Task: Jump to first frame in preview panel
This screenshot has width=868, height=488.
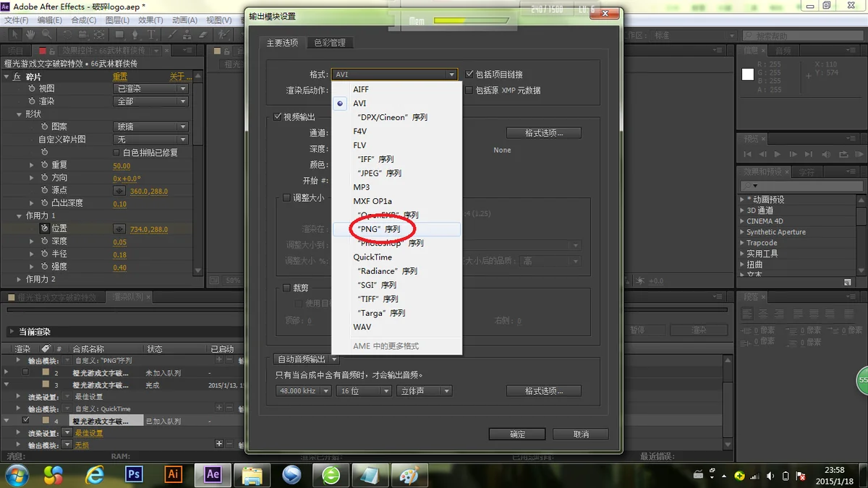Action: click(x=749, y=154)
